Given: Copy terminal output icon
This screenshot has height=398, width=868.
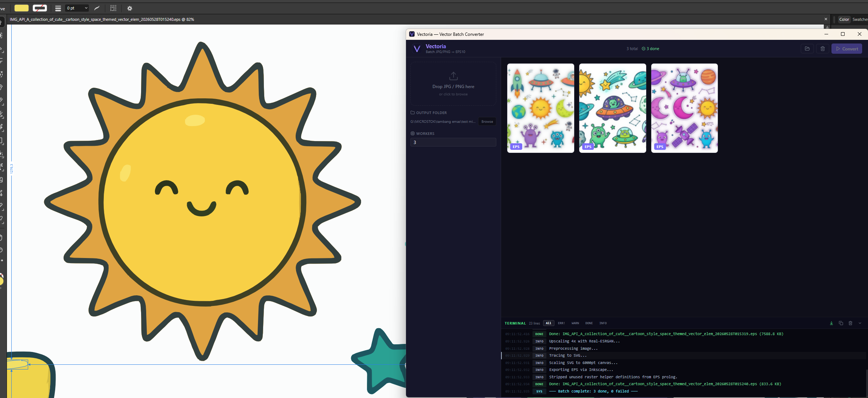Looking at the screenshot, I should pos(841,323).
